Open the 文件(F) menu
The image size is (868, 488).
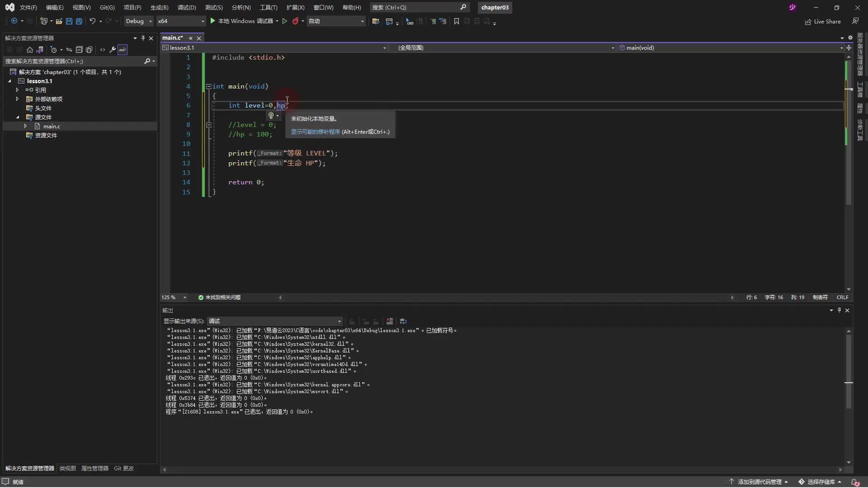pos(28,8)
